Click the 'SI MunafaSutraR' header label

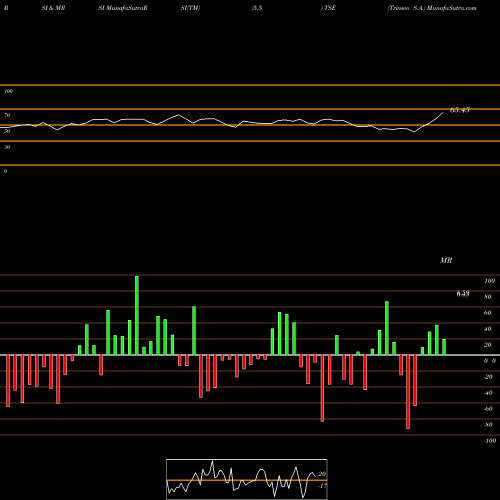pyautogui.click(x=123, y=8)
